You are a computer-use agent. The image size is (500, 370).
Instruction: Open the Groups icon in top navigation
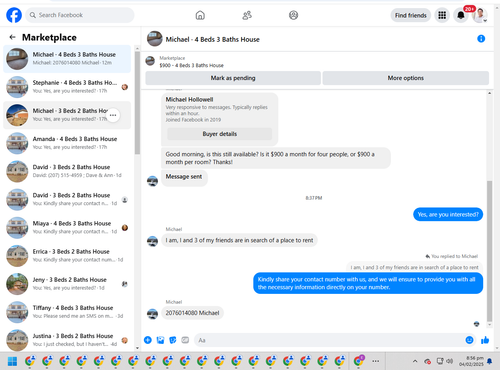(293, 15)
